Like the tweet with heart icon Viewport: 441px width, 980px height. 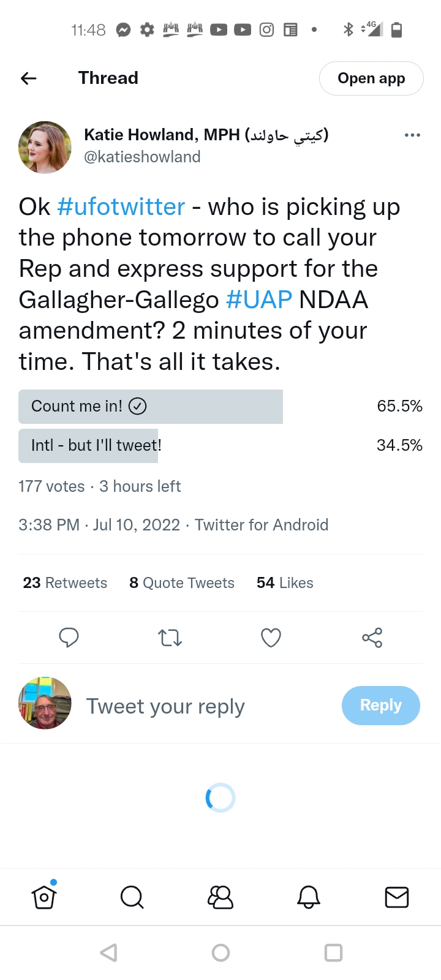tap(271, 638)
